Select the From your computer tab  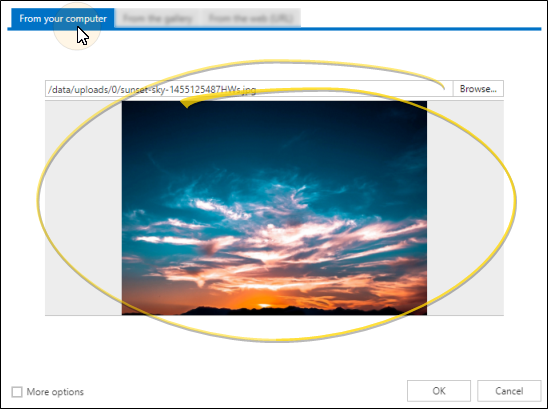(x=63, y=18)
